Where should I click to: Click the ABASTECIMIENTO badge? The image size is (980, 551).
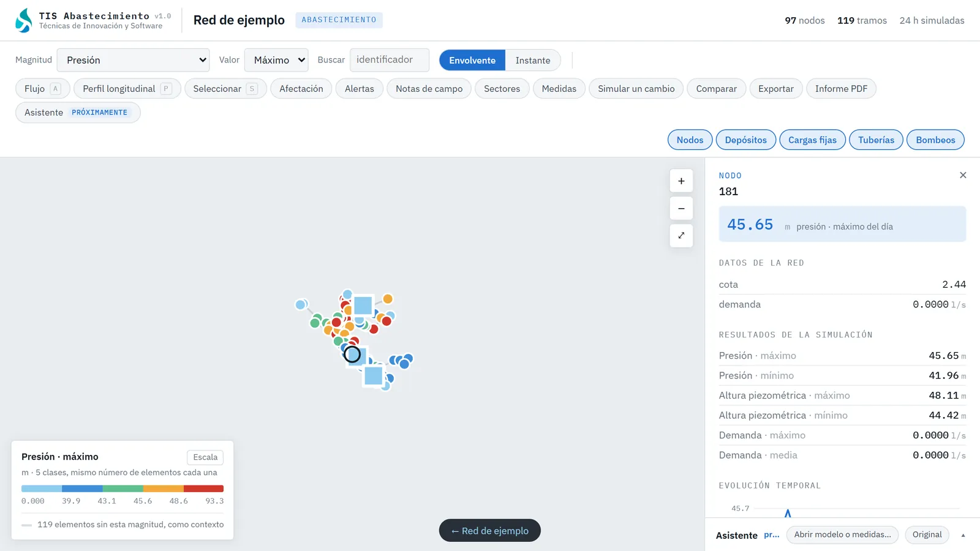pos(339,20)
